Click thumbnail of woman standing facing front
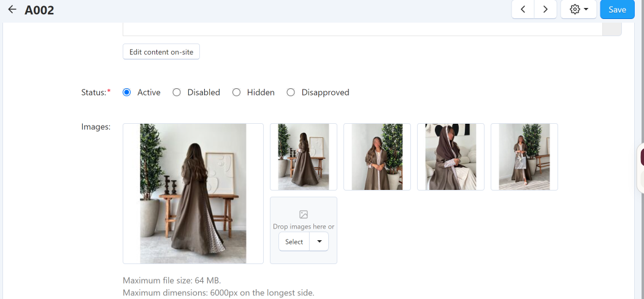The width and height of the screenshot is (644, 299). tap(377, 157)
